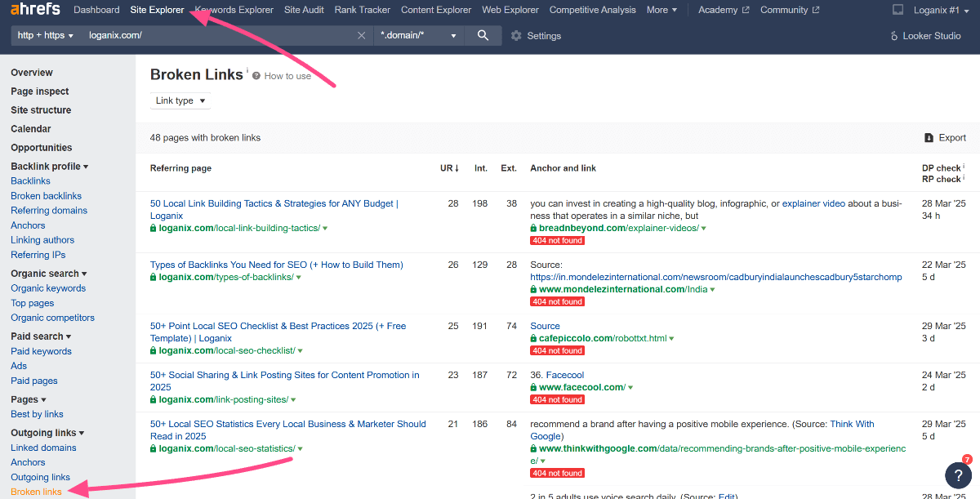
Task: Open the How to use link
Action: point(287,76)
